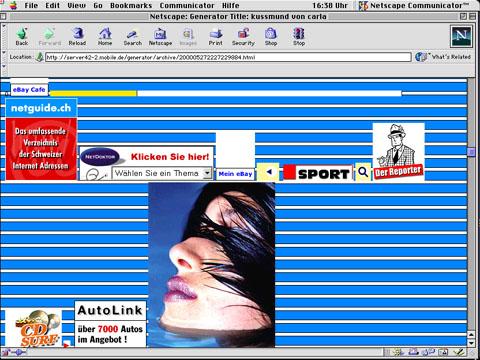Click the über 7000 Autos im Angebot text
Screen dimensions: 480x360
pyautogui.click(x=110, y=334)
